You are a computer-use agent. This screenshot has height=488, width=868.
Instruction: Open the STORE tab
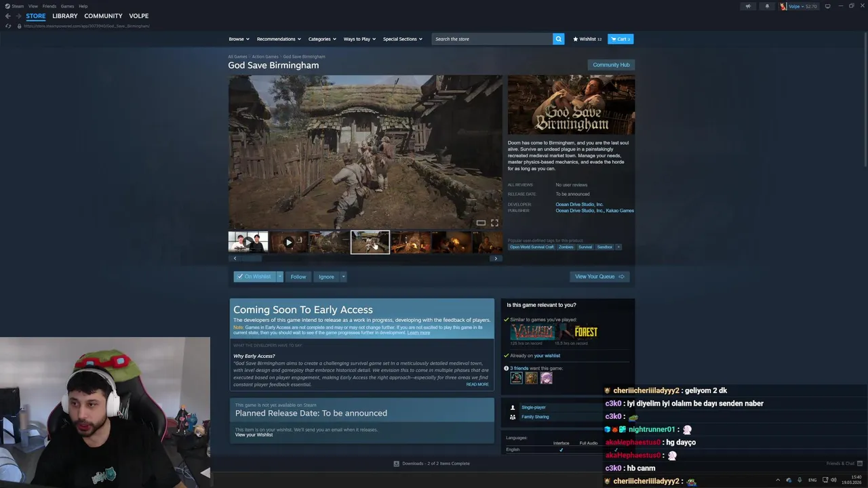click(36, 16)
